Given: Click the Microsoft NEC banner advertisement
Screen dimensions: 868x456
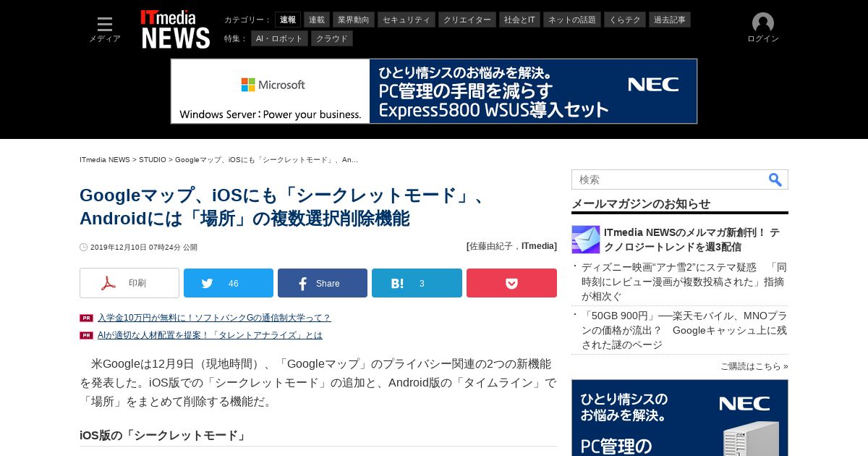Looking at the screenshot, I should tap(434, 91).
